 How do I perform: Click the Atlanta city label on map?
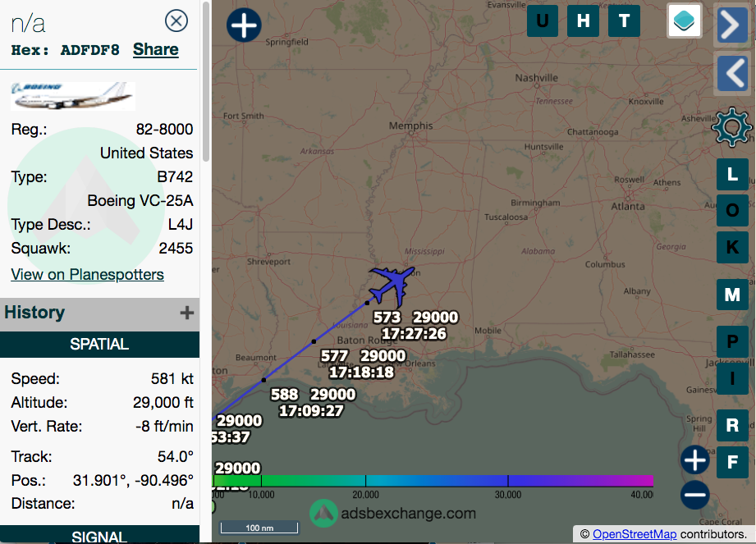(x=628, y=206)
